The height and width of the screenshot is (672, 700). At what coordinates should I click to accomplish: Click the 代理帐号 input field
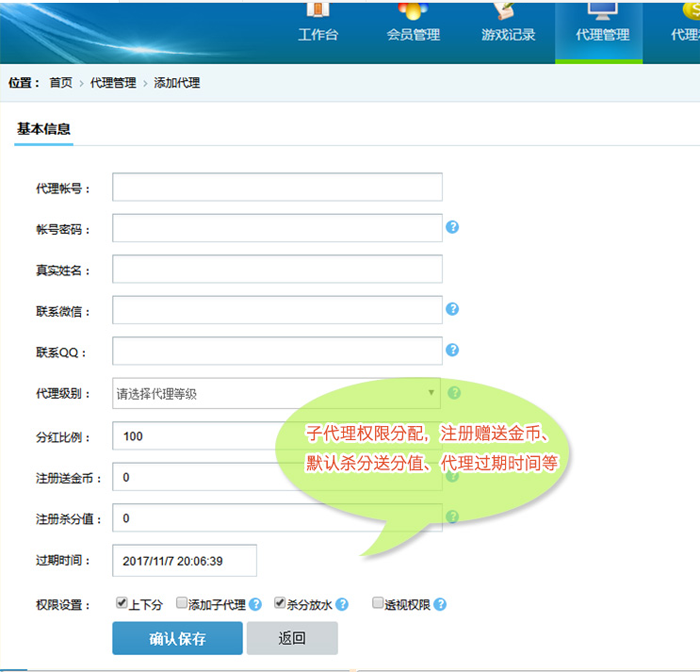[x=277, y=188]
